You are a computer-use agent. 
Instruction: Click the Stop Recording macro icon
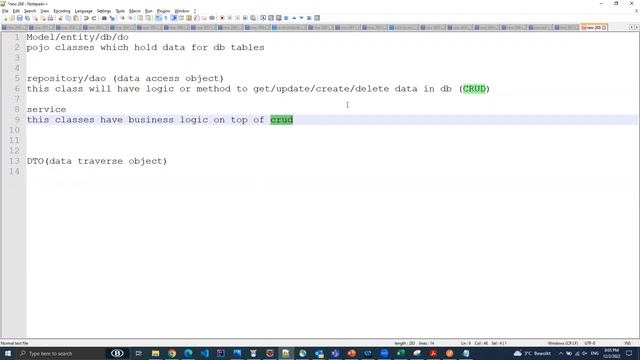(x=230, y=18)
